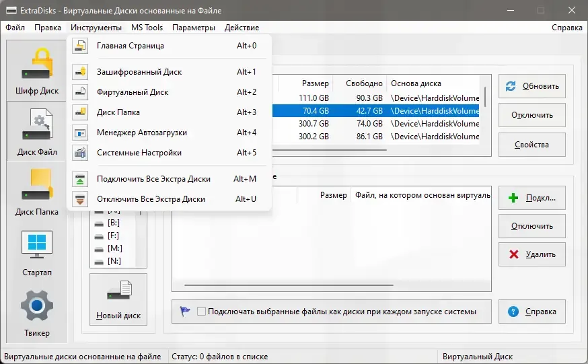Screen dimensions: 588x364
Task: Choose Менеджер Автозагрузки menu entry
Action: tap(169, 133)
